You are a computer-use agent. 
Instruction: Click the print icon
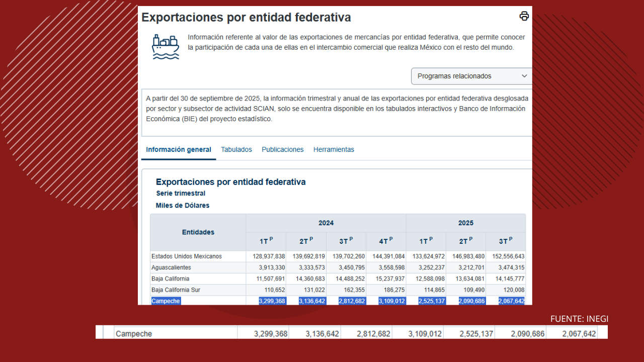(524, 16)
